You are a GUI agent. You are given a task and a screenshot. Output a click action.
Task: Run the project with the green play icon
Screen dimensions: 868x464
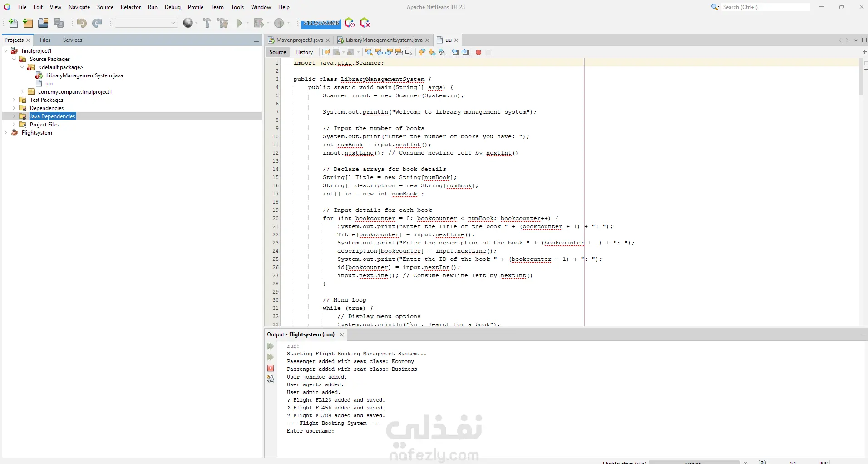[239, 23]
